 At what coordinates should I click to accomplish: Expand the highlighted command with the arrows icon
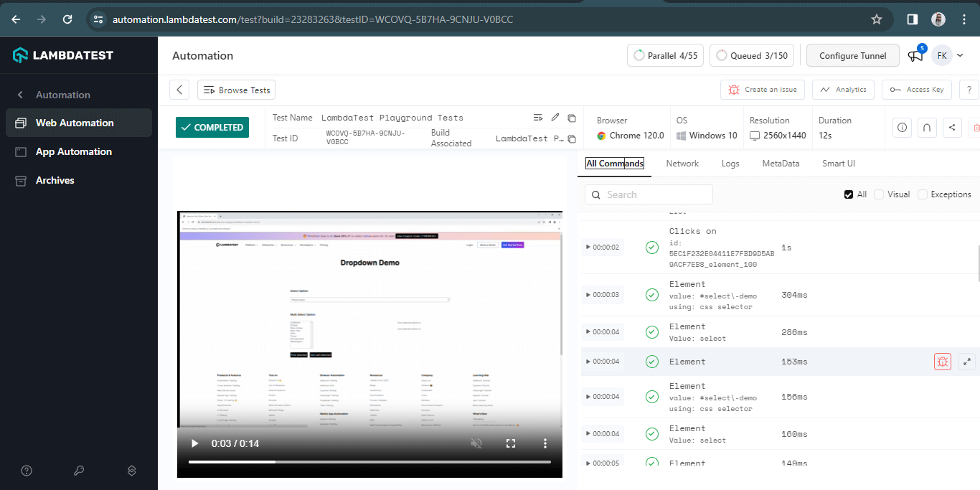pos(966,362)
